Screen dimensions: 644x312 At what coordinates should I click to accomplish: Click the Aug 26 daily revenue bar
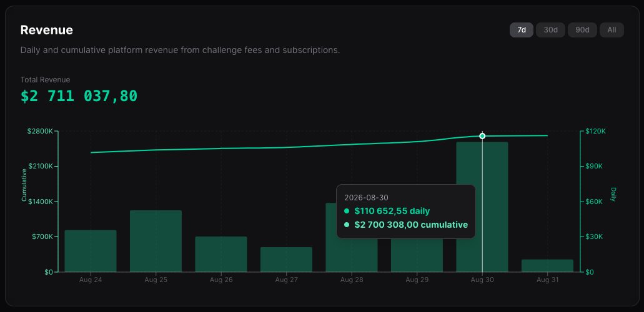[x=221, y=254]
